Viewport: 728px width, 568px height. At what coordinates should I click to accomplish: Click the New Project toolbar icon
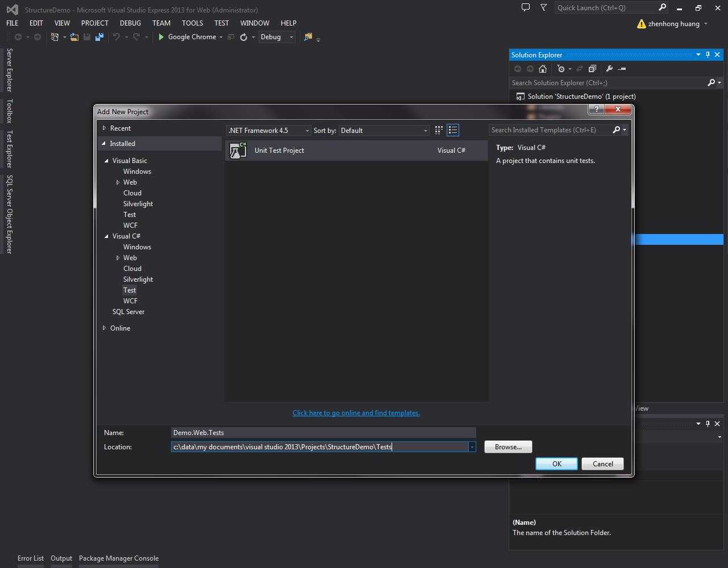point(55,37)
